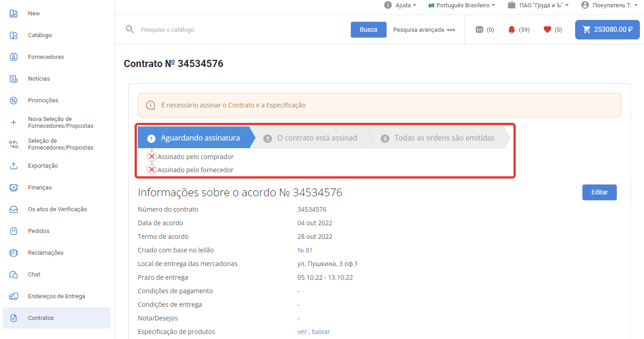644x339 pixels.
Task: Click the ver specification link
Action: pyautogui.click(x=302, y=332)
